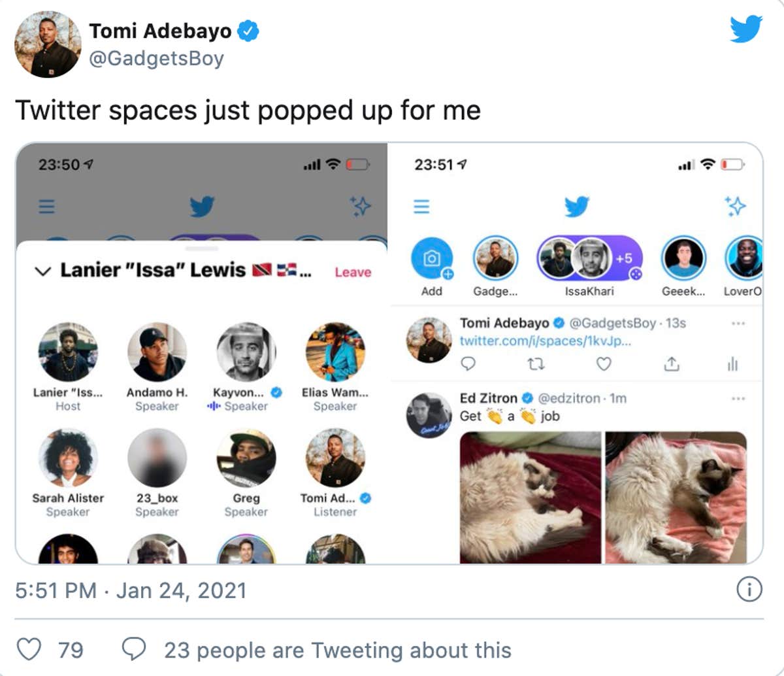Open the reply bubble icon on Tomi's tweet

[x=468, y=364]
